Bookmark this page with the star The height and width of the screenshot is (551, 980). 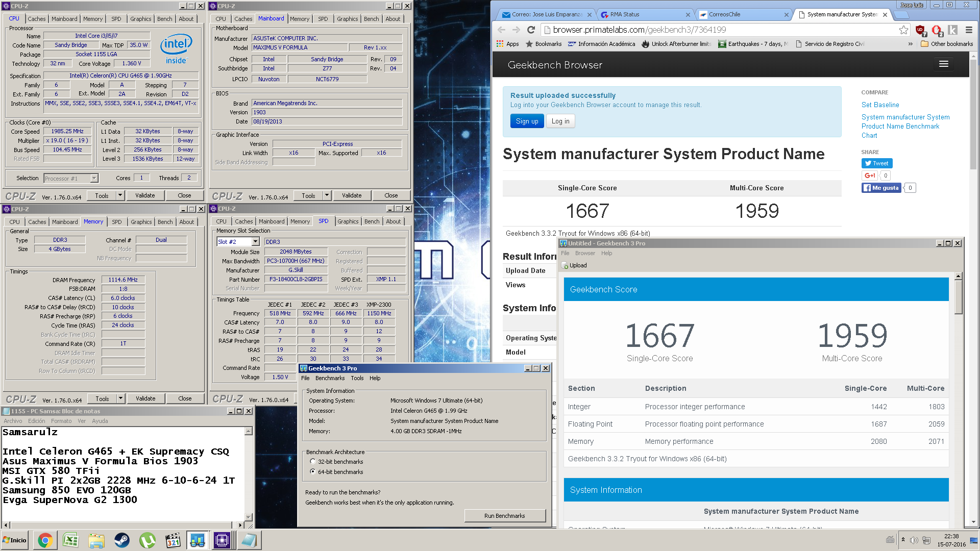click(903, 30)
